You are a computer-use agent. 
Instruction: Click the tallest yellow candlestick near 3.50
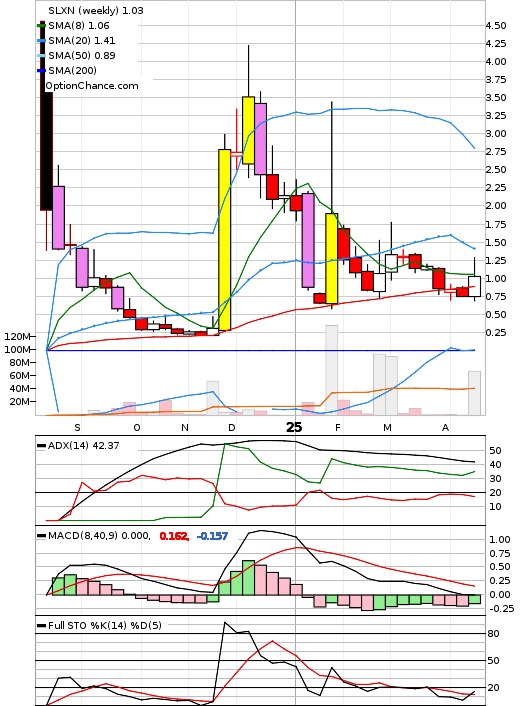click(x=248, y=130)
